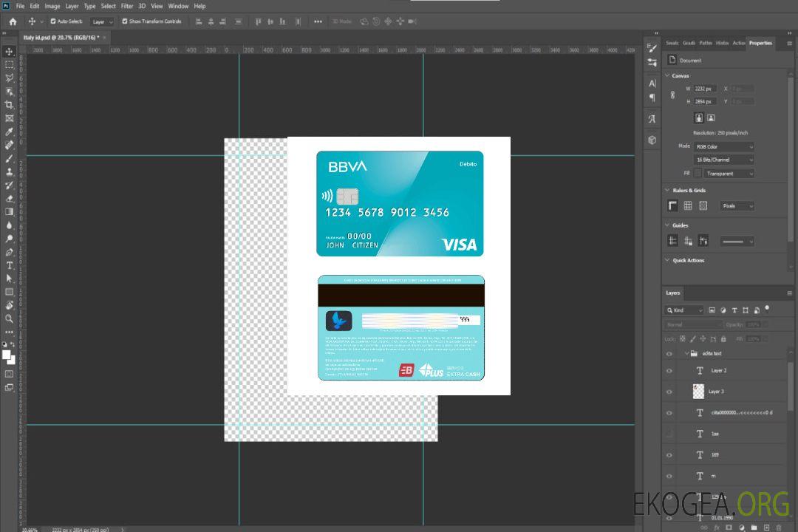Screen dimensions: 798x532
Task: Click the Grid icon under Rulers & Grids
Action: pos(688,205)
